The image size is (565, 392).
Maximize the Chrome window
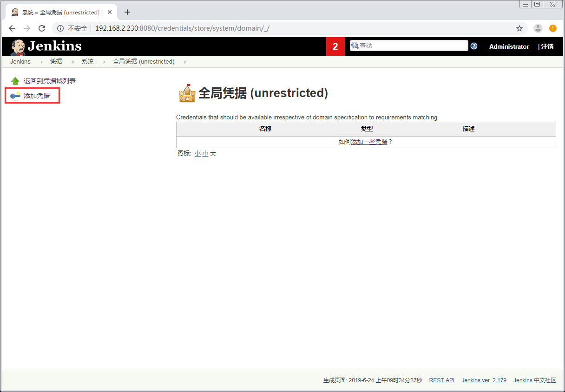pos(537,4)
